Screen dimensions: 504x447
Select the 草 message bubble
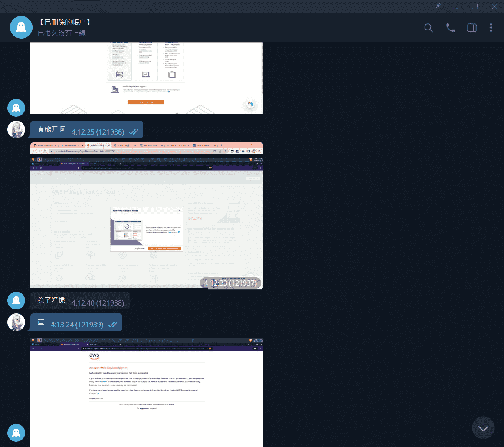(76, 322)
